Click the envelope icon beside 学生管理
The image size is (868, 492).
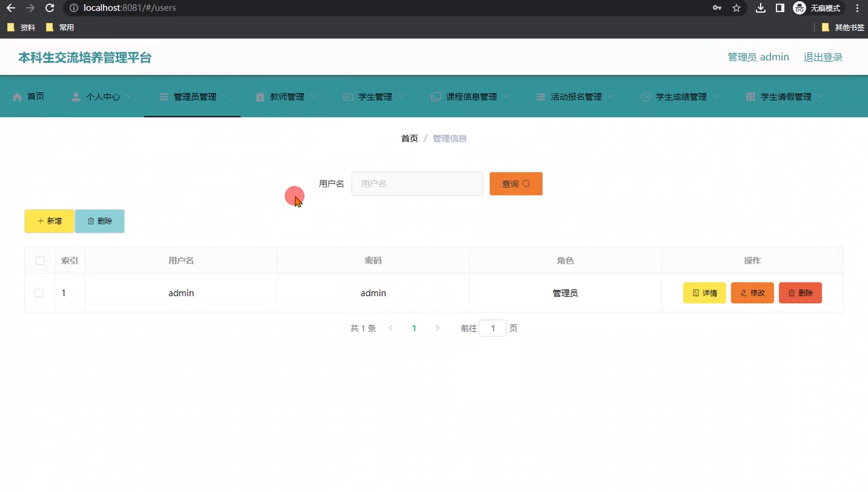[x=348, y=96]
